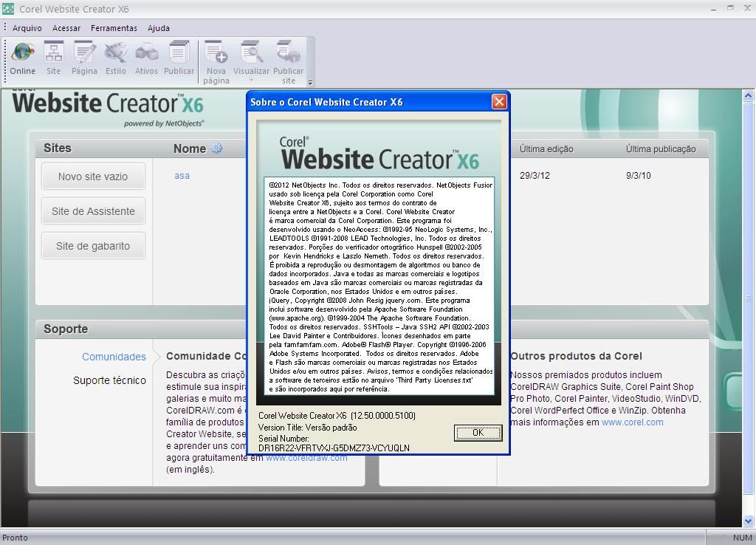The height and width of the screenshot is (545, 756).
Task: Click the Online globe toolbar icon
Action: [22, 53]
